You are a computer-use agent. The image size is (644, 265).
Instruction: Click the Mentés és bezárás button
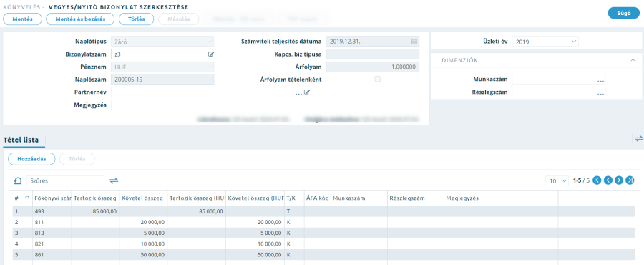80,19
